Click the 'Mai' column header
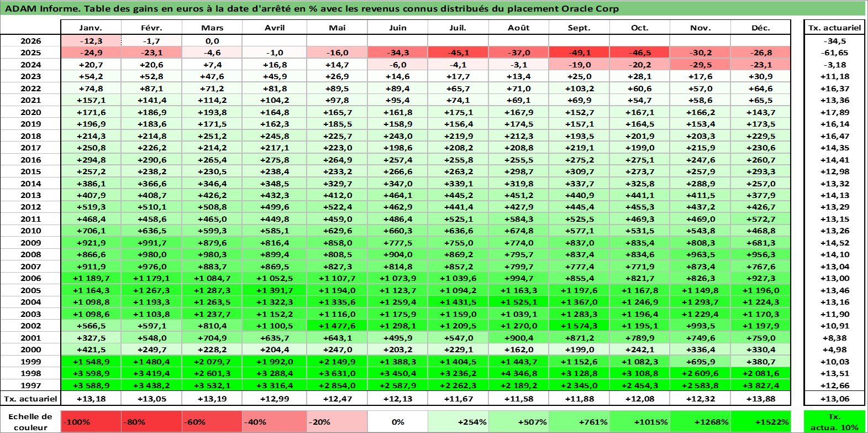This screenshot has width=868, height=433. 337,28
